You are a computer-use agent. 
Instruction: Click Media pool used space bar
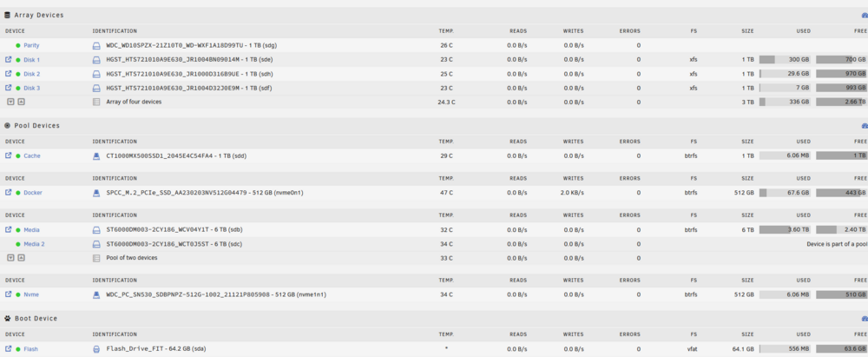(x=785, y=229)
